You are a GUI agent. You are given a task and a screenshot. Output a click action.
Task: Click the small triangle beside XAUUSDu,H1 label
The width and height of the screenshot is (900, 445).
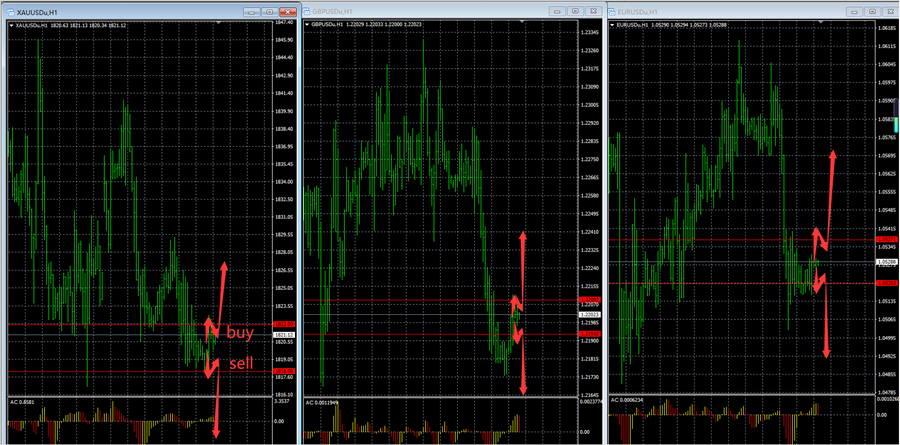click(10, 22)
